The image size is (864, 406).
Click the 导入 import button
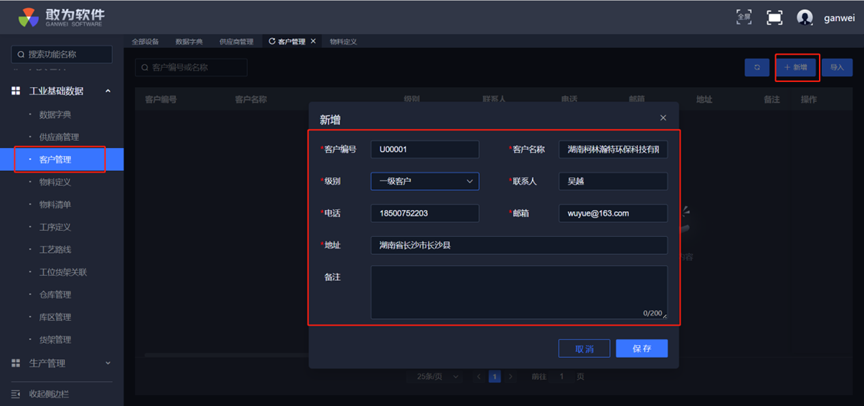pyautogui.click(x=837, y=67)
